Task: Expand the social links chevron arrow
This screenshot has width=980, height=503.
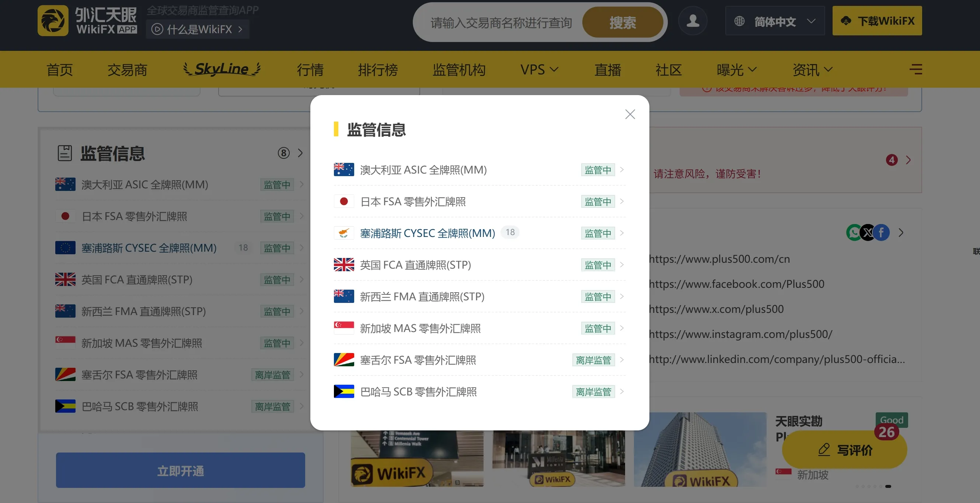Action: pos(901,233)
